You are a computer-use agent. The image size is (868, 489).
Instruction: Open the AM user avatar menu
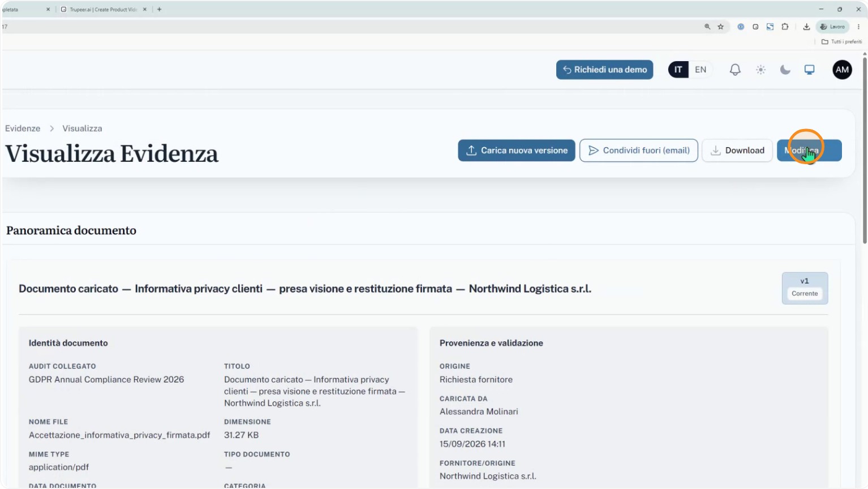[x=842, y=70]
